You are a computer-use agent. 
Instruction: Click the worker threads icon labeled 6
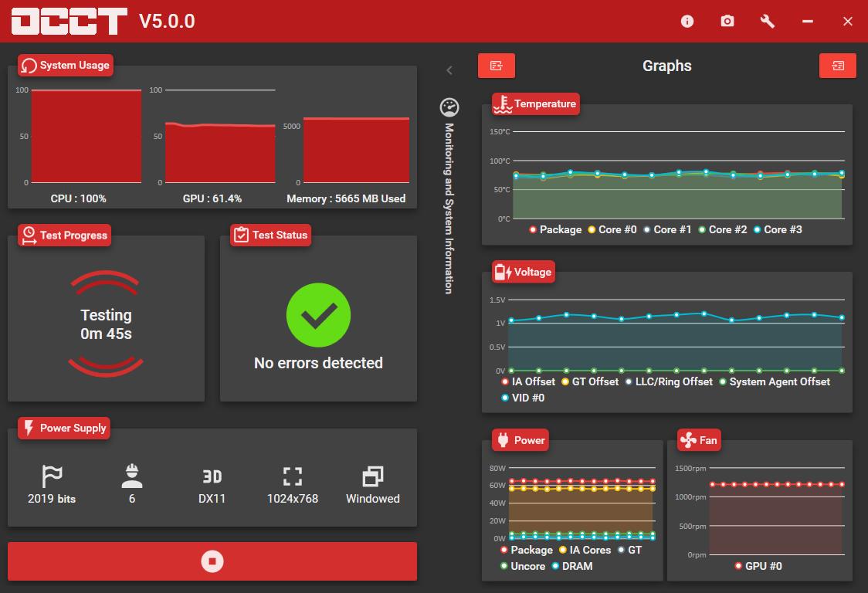(132, 476)
